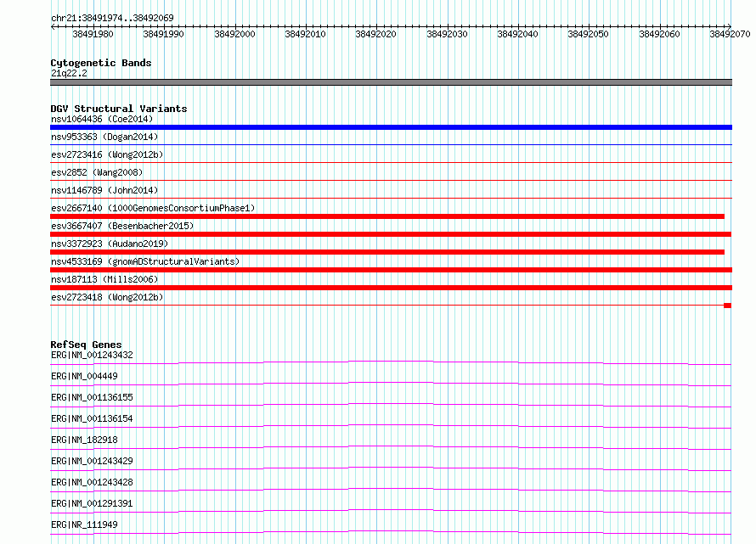The image size is (756, 544).
Task: Select variant label esv3667407 (Besenbacher2015)
Action: pyautogui.click(x=122, y=226)
